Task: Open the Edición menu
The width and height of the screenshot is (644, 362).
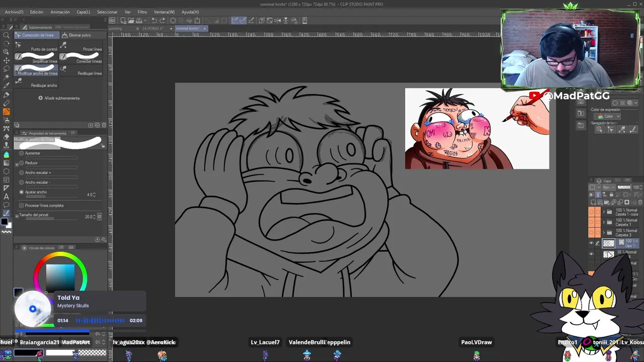Action: click(36, 12)
